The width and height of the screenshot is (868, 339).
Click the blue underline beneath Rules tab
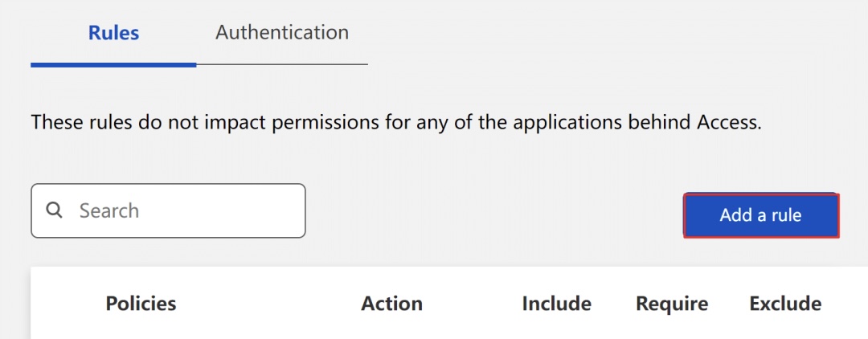coord(113,65)
